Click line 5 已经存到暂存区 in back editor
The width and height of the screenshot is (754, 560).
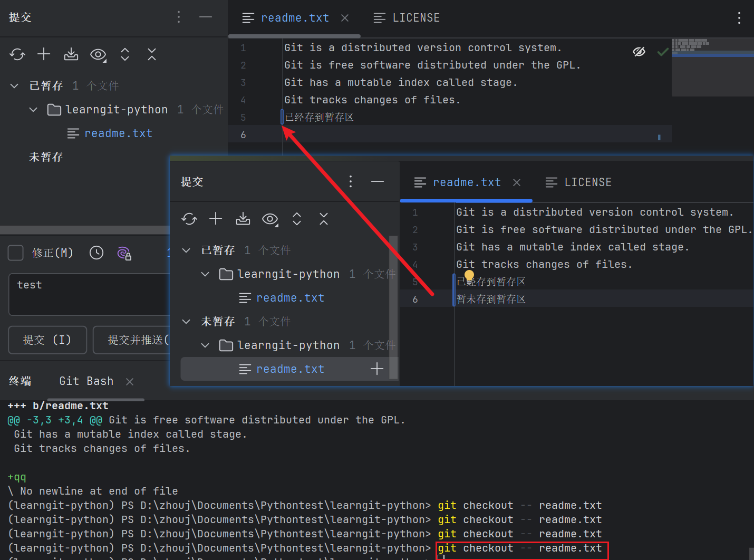point(320,117)
